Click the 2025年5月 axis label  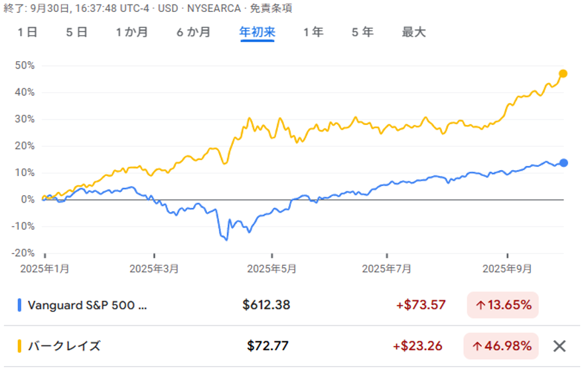point(271,268)
